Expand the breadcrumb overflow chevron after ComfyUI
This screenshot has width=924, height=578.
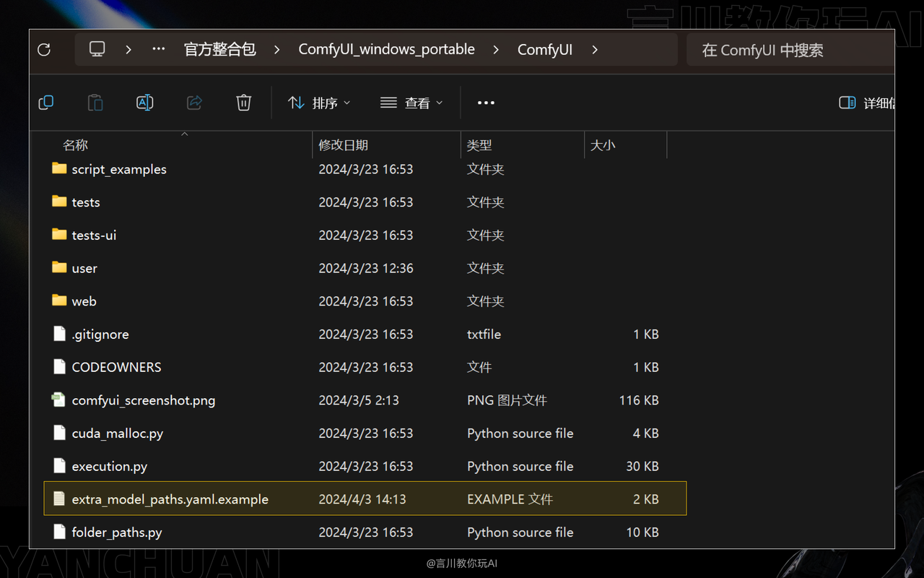(595, 49)
